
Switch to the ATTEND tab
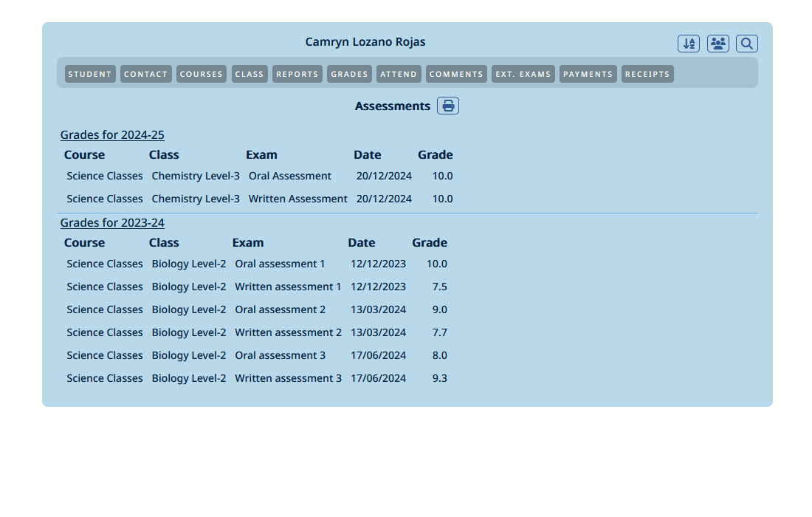pos(399,74)
